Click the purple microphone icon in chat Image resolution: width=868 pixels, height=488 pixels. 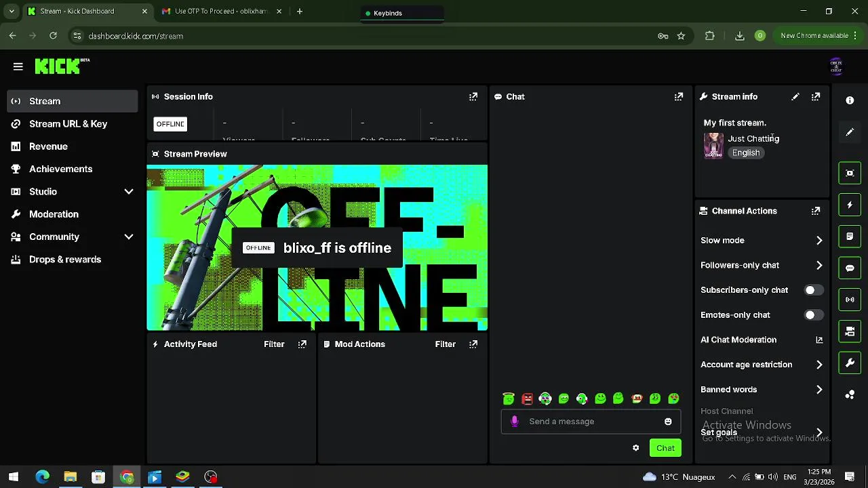click(x=515, y=422)
